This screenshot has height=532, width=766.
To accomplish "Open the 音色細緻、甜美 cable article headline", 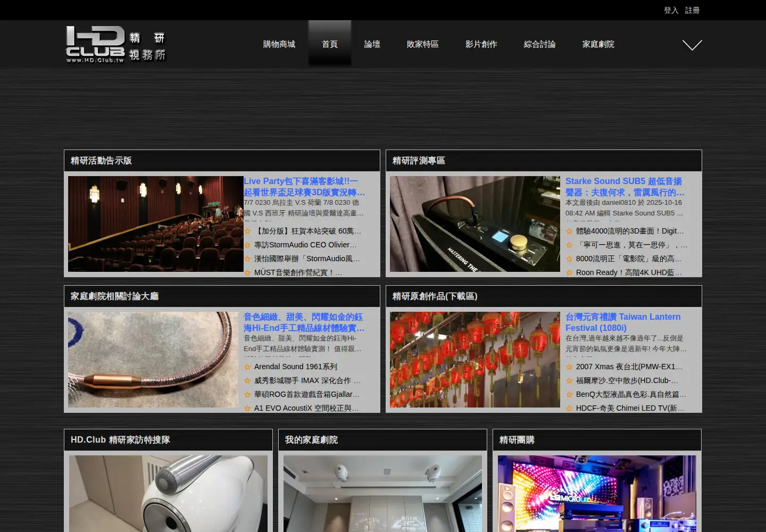I will tap(304, 322).
